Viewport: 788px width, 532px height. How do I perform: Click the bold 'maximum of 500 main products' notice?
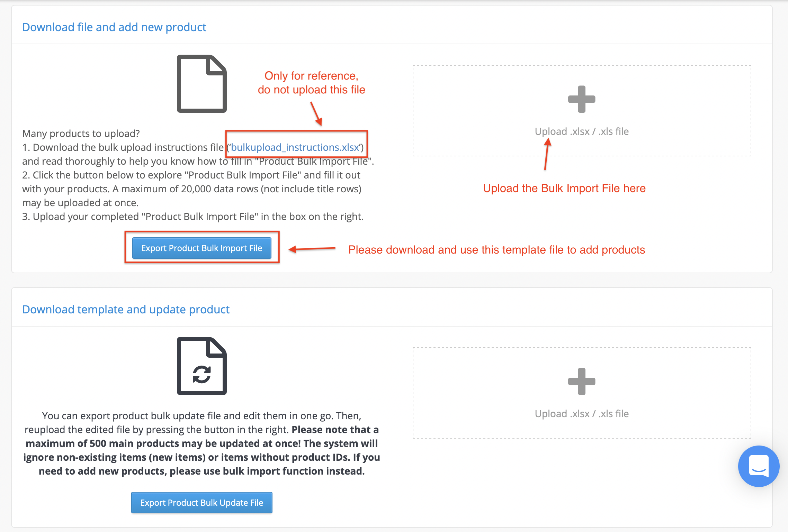pyautogui.click(x=202, y=450)
